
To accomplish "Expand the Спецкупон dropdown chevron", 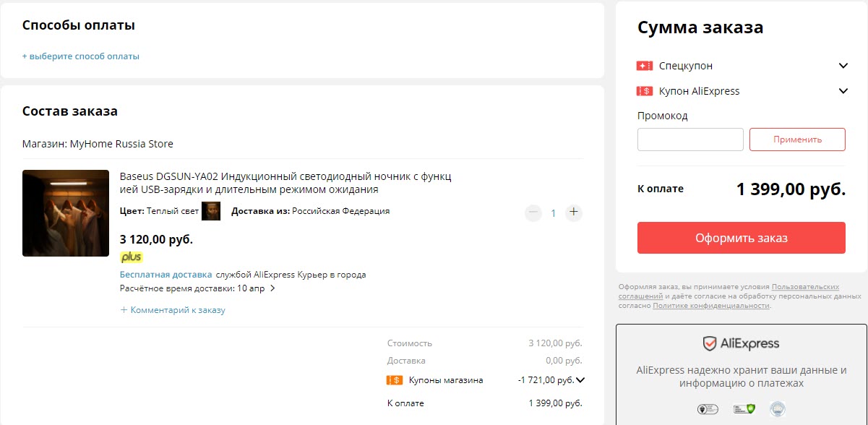I will [x=843, y=66].
